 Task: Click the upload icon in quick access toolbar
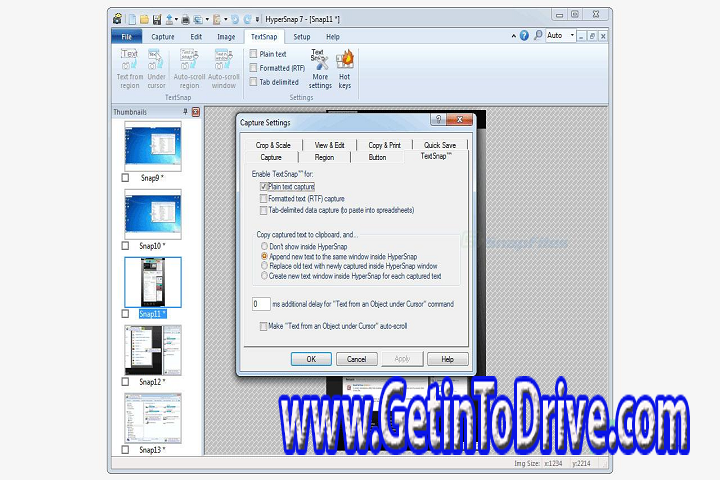point(169,19)
